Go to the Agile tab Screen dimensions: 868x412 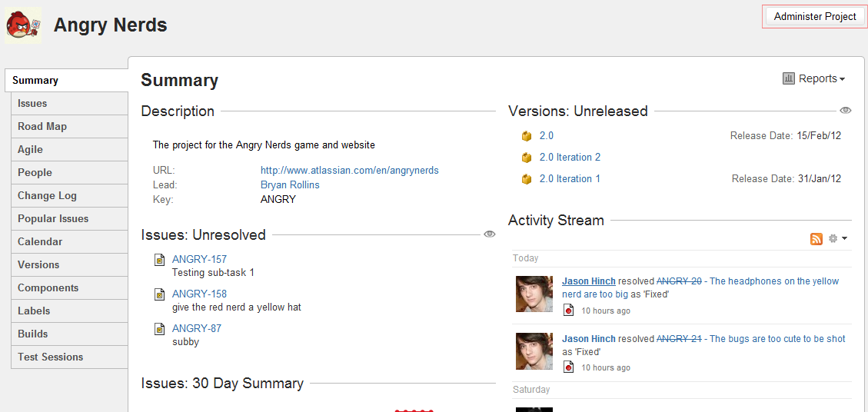(69, 150)
